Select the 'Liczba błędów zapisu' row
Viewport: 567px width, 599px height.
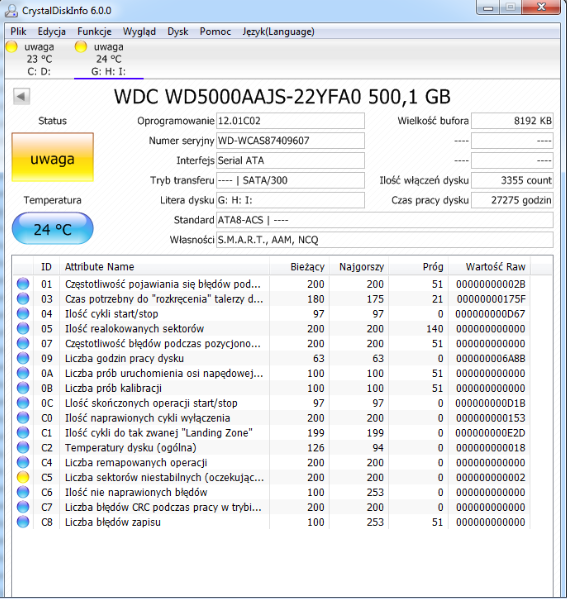click(271, 522)
